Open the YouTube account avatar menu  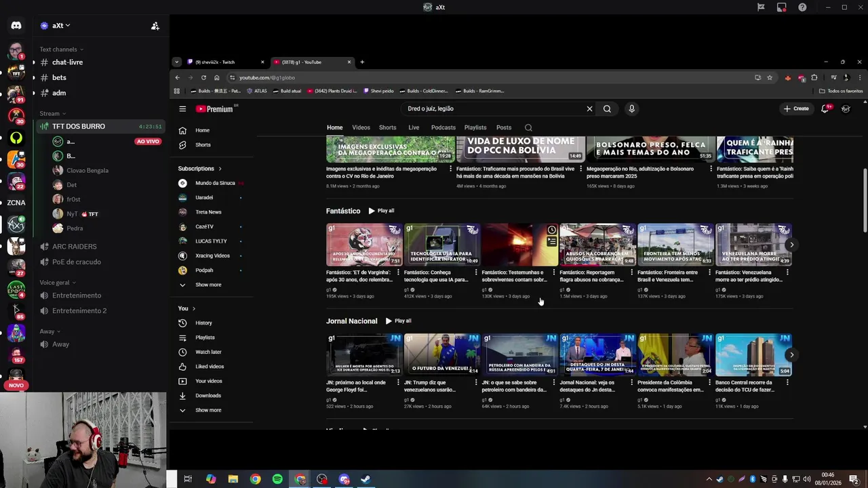pyautogui.click(x=846, y=108)
